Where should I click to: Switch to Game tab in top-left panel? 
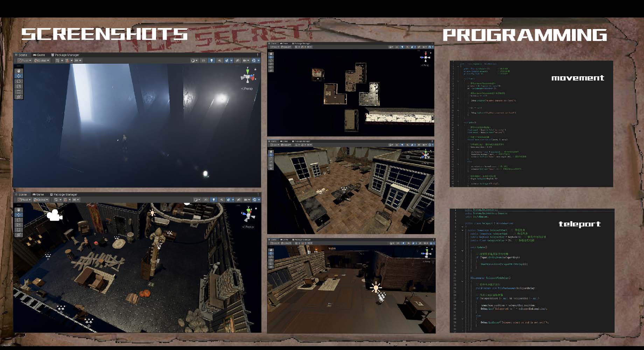(x=39, y=55)
